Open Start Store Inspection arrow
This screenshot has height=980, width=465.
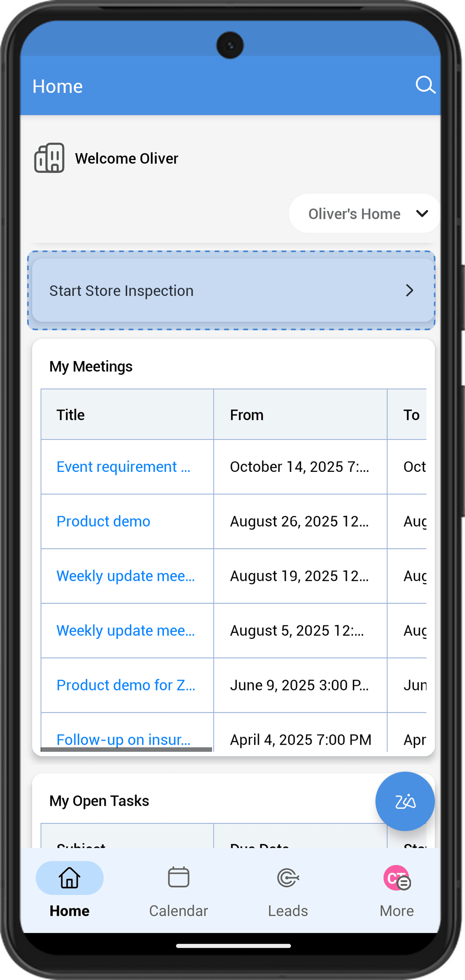coord(409,290)
